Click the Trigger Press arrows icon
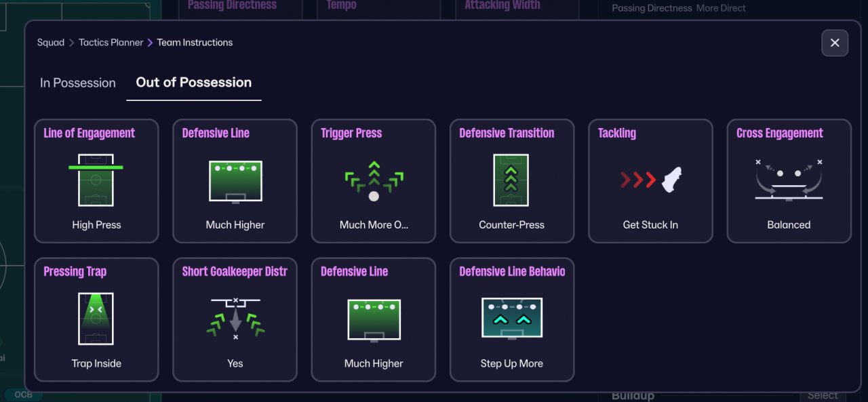Image resolution: width=868 pixels, height=402 pixels. [x=374, y=181]
